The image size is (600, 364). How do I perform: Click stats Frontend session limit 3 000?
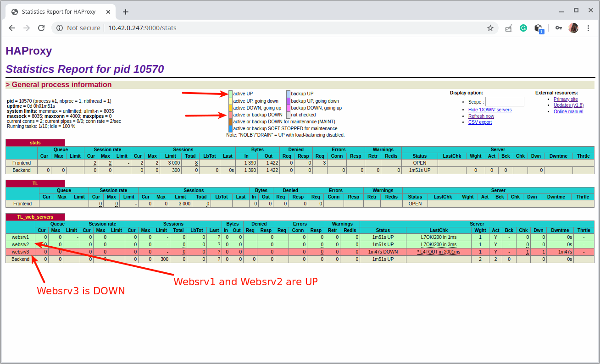pos(174,163)
